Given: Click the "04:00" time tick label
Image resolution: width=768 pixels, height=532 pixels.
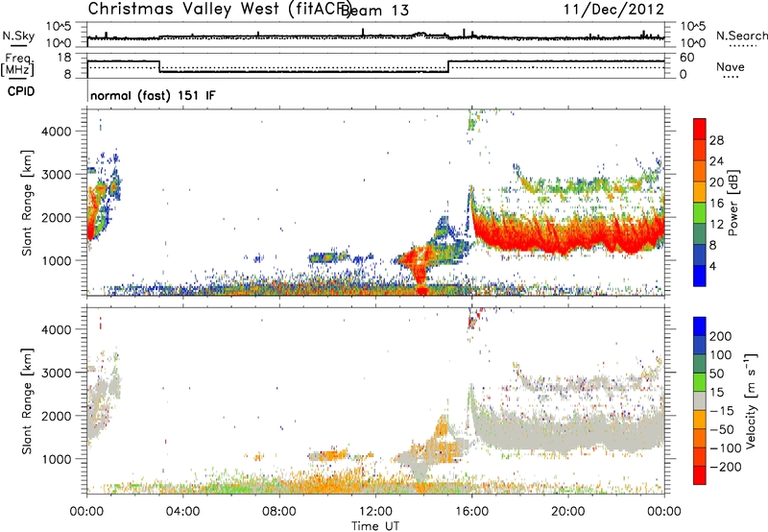Looking at the screenshot, I should (182, 512).
